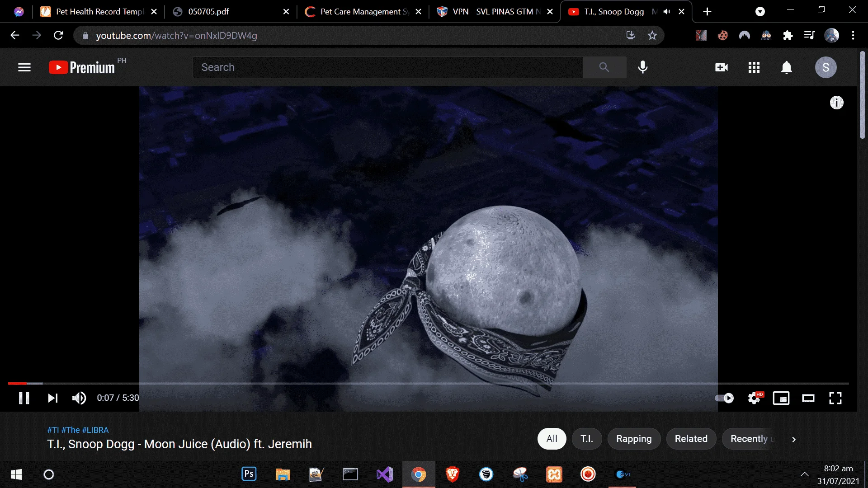Open Brave browser from the taskbar
Viewport: 868px width, 488px height.
tap(453, 474)
